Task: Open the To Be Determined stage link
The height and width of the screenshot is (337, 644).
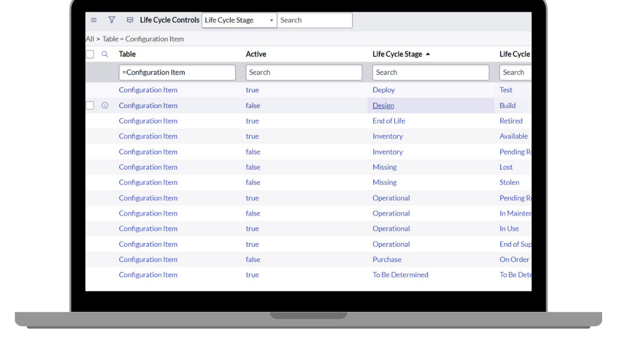Action: coord(400,275)
